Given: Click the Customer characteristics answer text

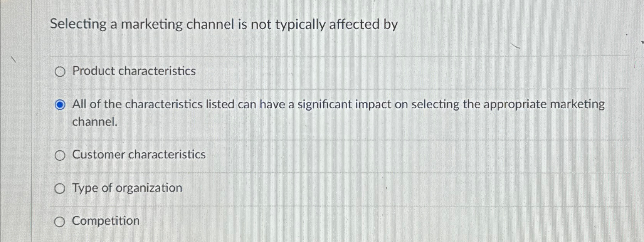Looking at the screenshot, I should (138, 155).
